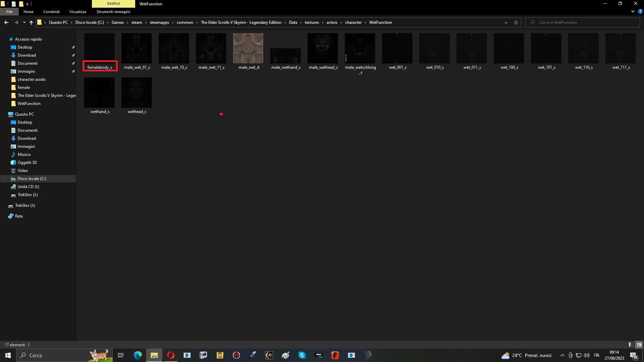Select the wethand_s file

tap(99, 96)
